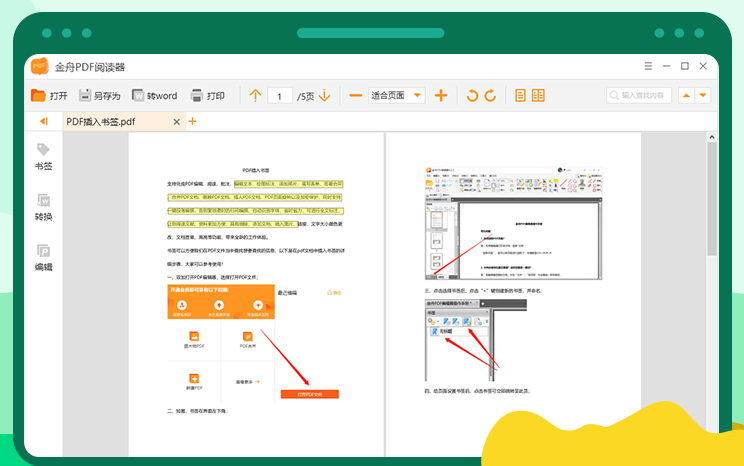This screenshot has width=744, height=466.
Task: Jump to the previous search result (up triangle)
Action: pyautogui.click(x=686, y=95)
